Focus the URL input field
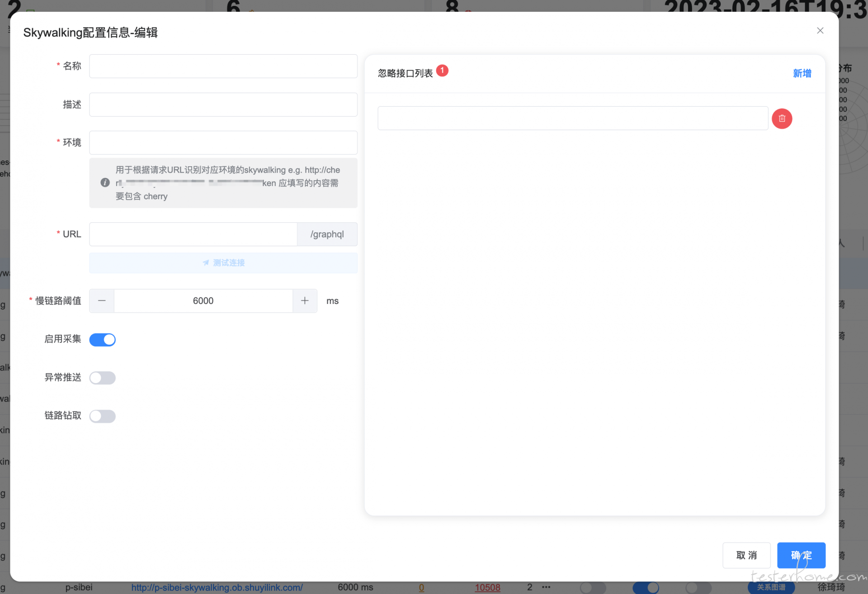868x594 pixels. pos(193,234)
